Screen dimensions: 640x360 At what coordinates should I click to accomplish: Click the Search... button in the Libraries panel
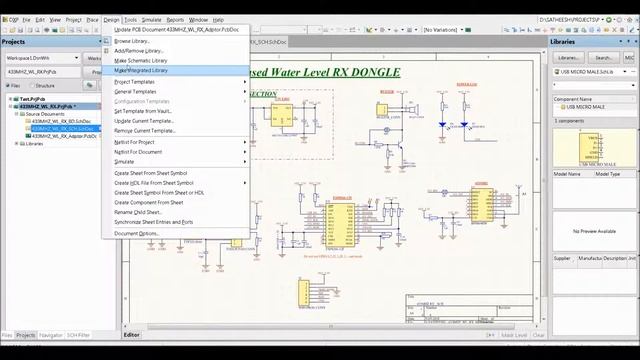[604, 58]
